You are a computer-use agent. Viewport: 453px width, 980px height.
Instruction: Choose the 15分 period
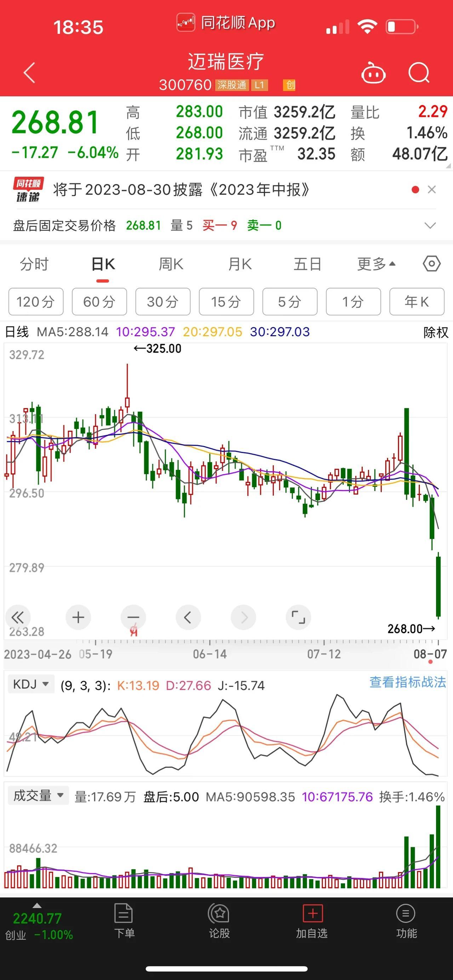click(x=226, y=302)
